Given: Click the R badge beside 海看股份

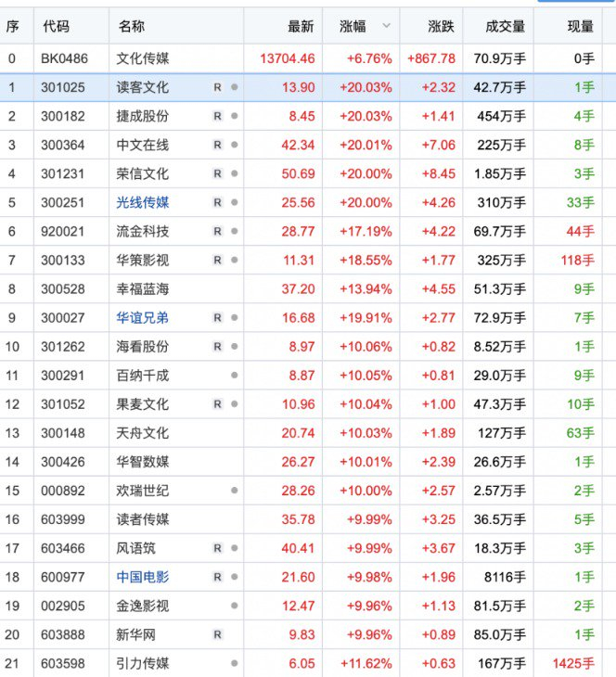Looking at the screenshot, I should click(217, 347).
